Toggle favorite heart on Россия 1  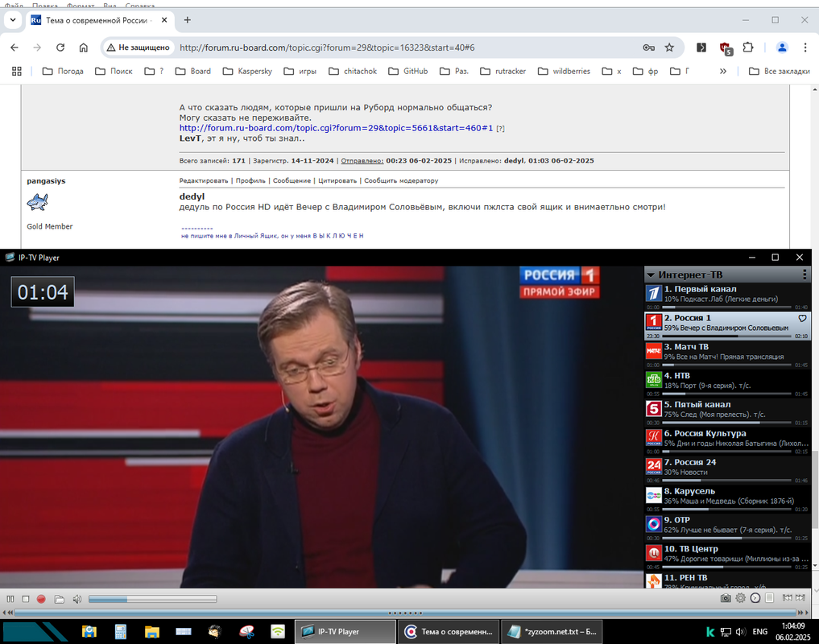[802, 318]
